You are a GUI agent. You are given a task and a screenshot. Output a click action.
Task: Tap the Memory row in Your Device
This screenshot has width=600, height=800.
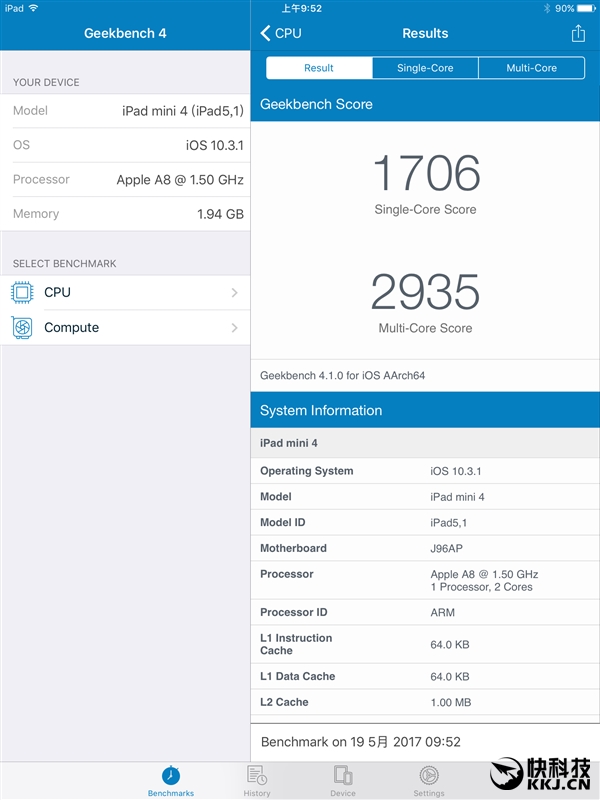(125, 214)
